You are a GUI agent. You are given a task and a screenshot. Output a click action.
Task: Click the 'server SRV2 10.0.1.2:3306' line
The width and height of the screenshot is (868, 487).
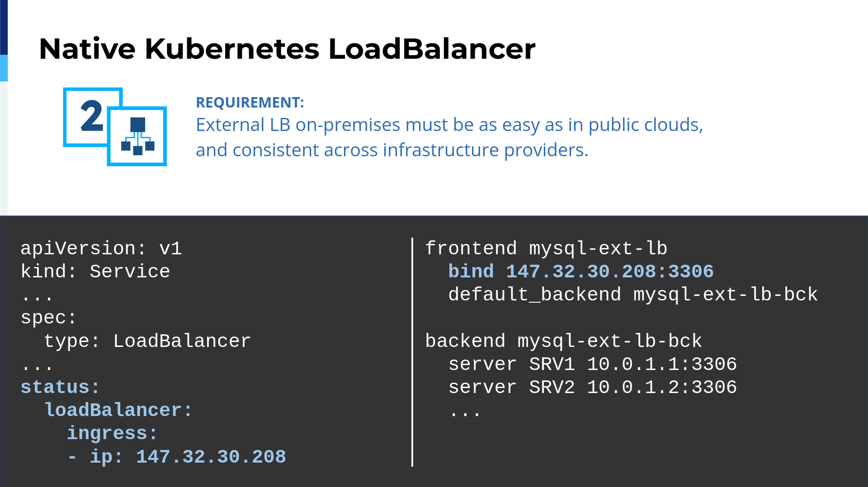tap(593, 387)
